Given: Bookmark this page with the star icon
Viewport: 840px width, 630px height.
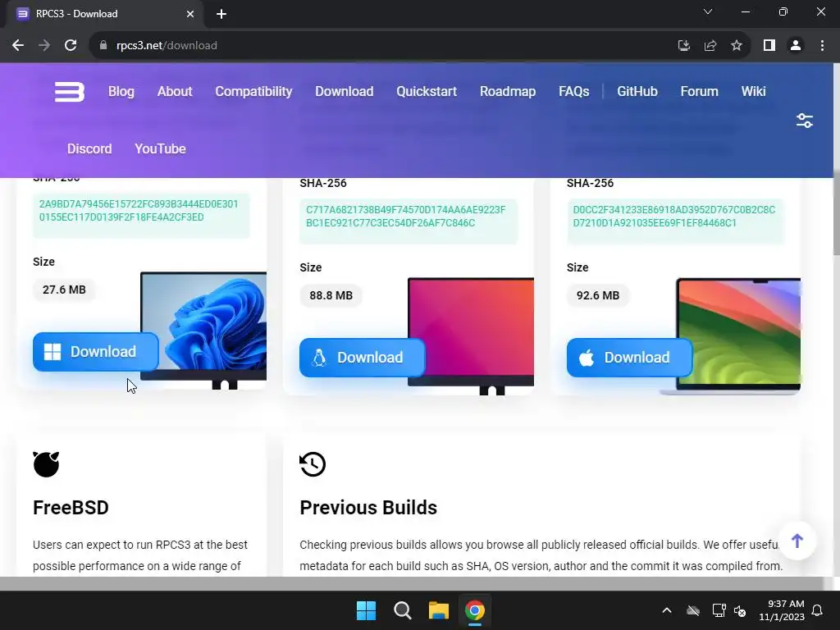Looking at the screenshot, I should (x=737, y=46).
